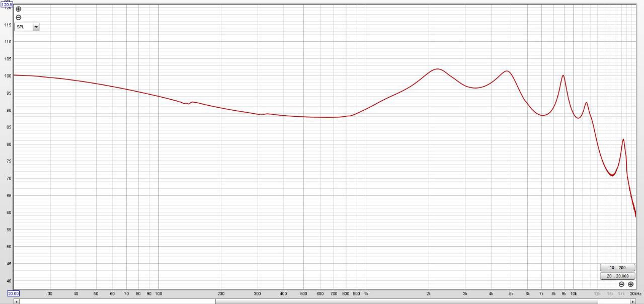
Task: Click the horizontal scrollbar right arrow
Action: point(633,301)
